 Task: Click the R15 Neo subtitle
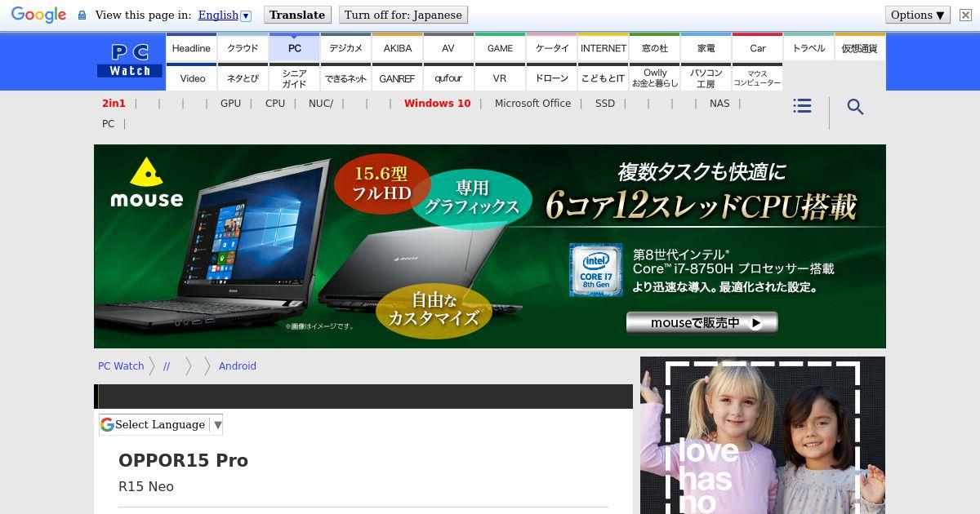[146, 486]
